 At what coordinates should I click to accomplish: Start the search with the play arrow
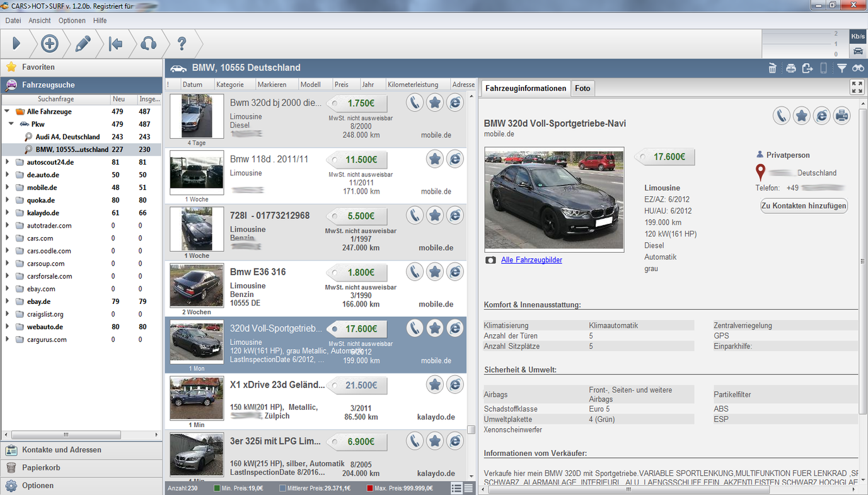16,44
